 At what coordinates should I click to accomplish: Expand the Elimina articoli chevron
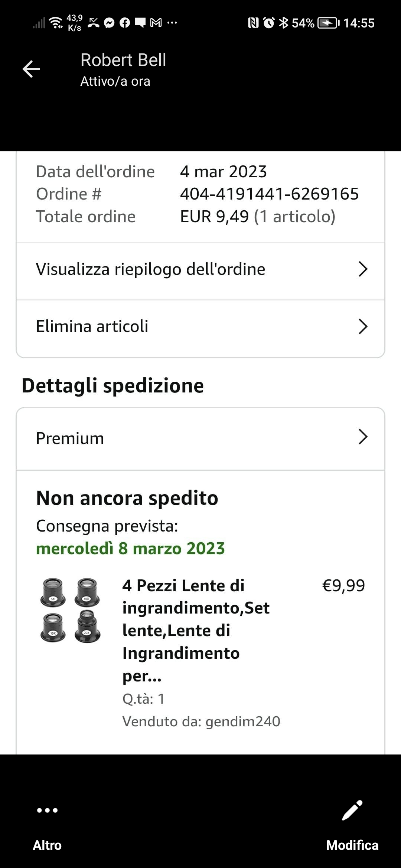pyautogui.click(x=363, y=326)
